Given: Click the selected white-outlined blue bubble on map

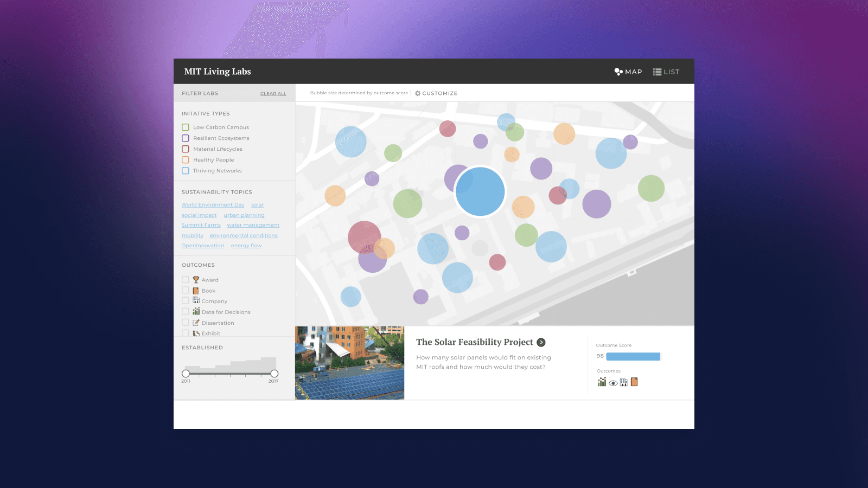Looking at the screenshot, I should [x=480, y=191].
